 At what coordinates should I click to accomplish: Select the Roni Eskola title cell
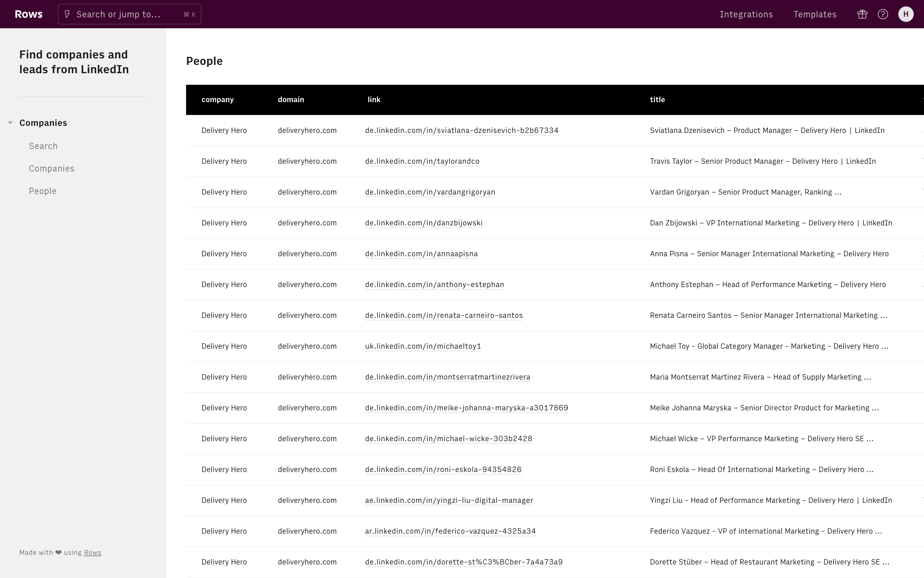762,469
